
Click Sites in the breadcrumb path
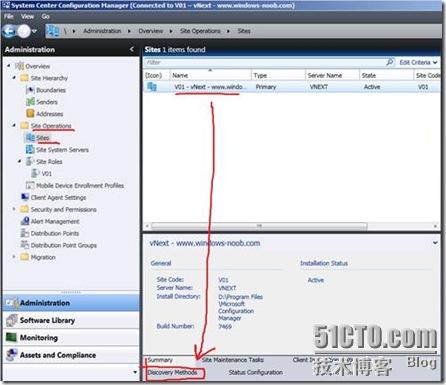click(x=244, y=31)
